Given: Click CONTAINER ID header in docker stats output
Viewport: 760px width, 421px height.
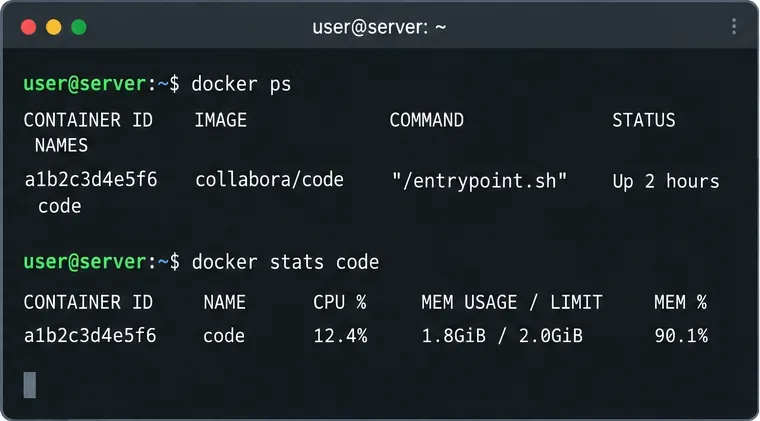Looking at the screenshot, I should [88, 302].
